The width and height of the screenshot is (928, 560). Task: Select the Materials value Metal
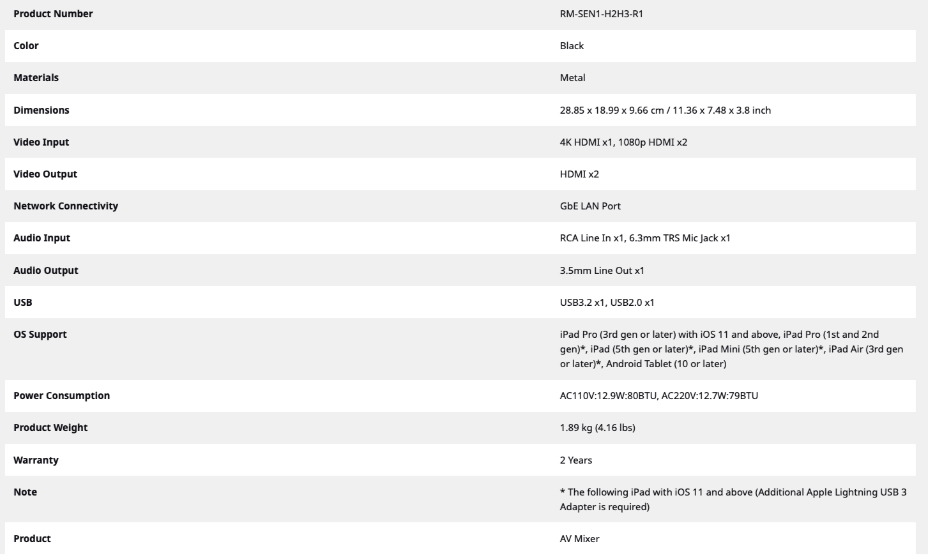[572, 78]
